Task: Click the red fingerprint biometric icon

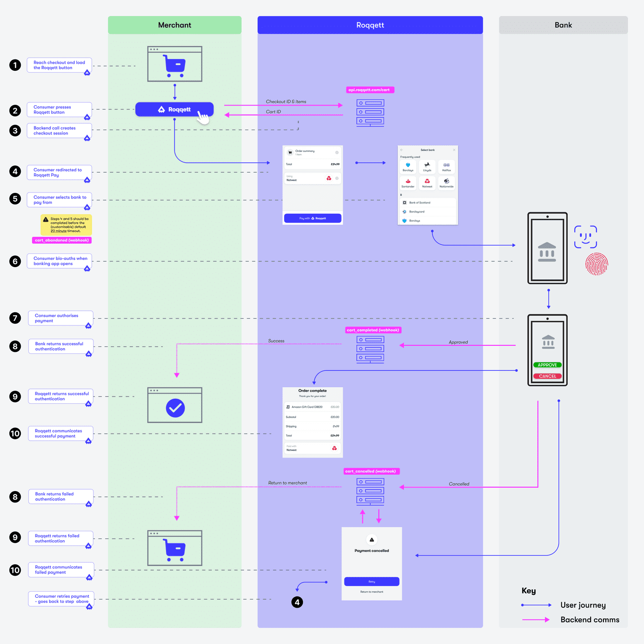Action: pos(596,264)
